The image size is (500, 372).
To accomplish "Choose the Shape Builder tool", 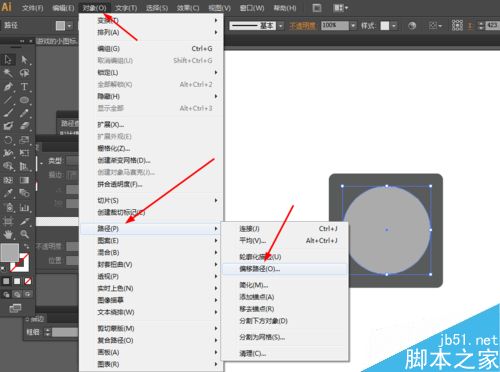I will (8, 166).
